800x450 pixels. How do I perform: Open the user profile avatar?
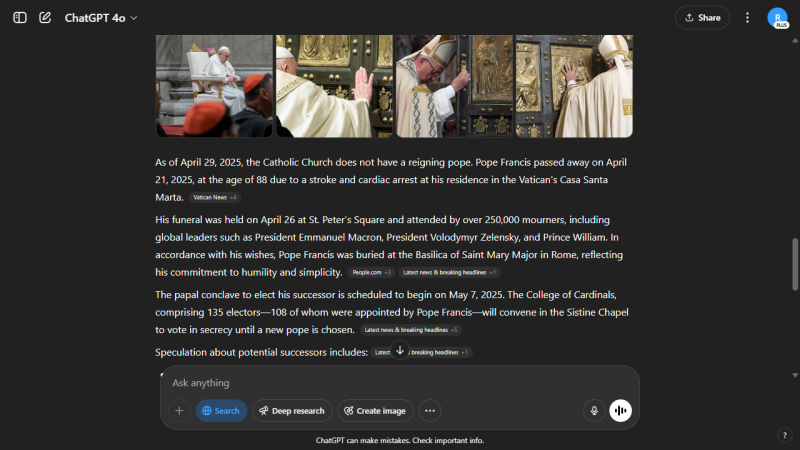(778, 18)
